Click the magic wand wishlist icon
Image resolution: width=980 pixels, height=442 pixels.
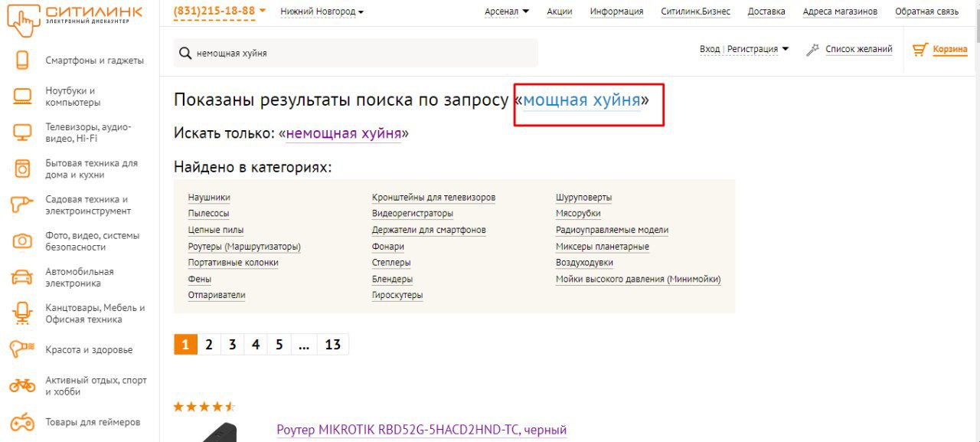tap(813, 50)
